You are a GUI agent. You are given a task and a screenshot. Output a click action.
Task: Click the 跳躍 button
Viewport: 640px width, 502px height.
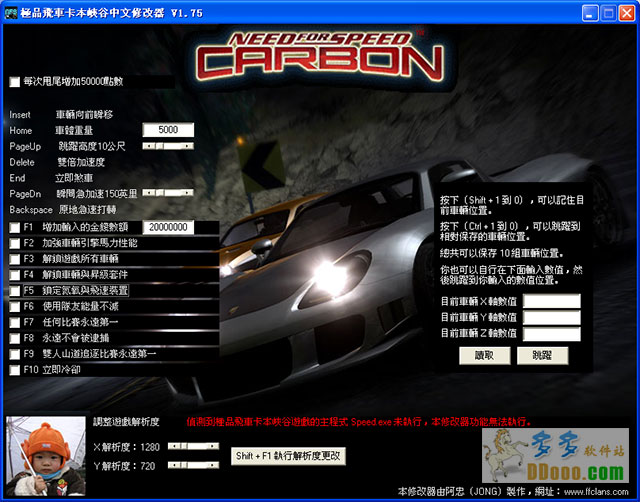[x=542, y=355]
